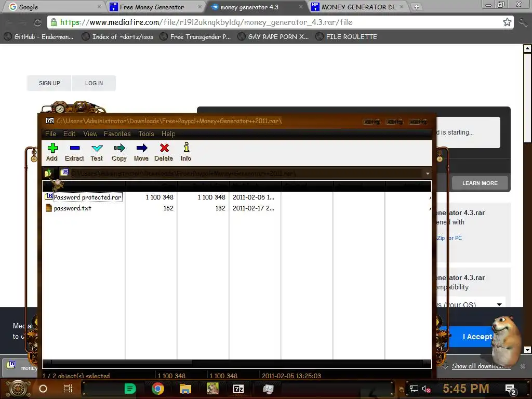Switch to the Free Money Generator tab
The image size is (532, 399).
click(156, 7)
